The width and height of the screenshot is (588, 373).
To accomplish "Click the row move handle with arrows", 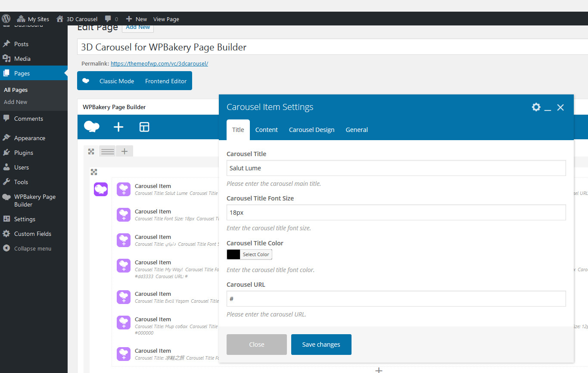I will click(x=91, y=151).
